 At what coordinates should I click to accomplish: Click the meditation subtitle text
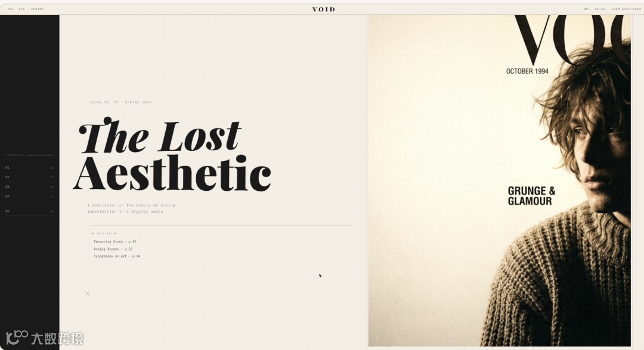tap(131, 208)
